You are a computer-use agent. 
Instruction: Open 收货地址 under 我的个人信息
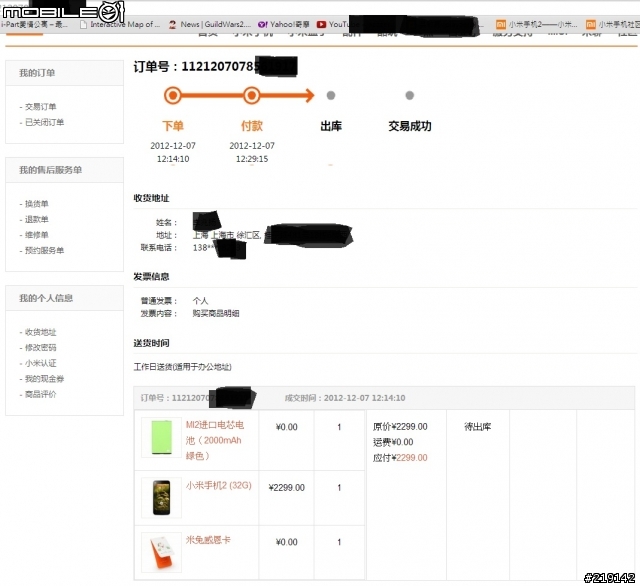[40, 332]
